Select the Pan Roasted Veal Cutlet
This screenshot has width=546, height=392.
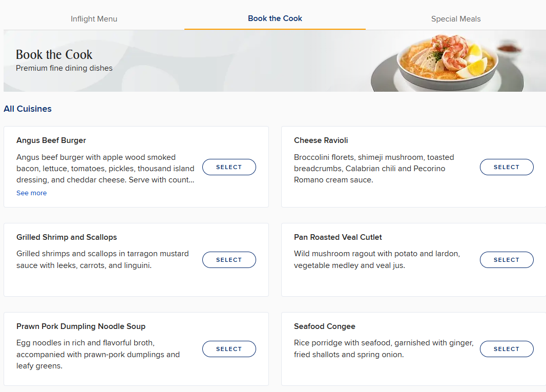507,260
